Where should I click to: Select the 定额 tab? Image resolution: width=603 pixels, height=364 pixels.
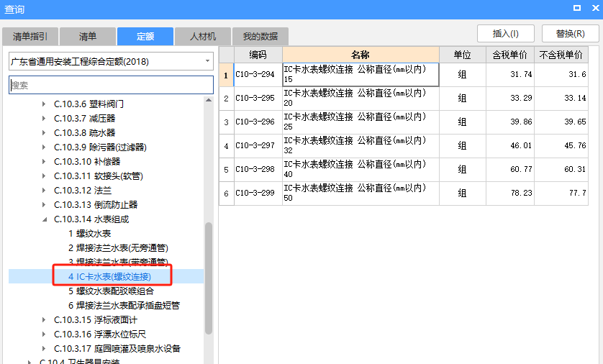click(145, 37)
